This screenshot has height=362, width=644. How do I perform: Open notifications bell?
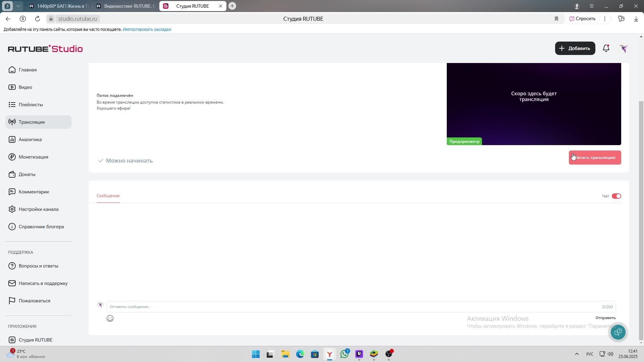(606, 48)
